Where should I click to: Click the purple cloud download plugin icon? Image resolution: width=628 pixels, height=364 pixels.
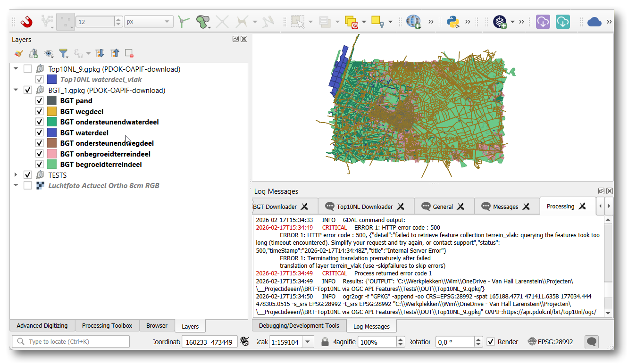pos(543,22)
